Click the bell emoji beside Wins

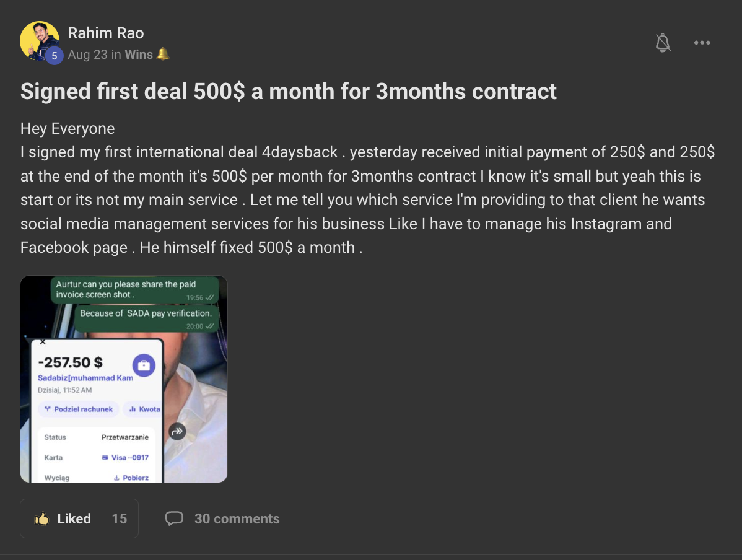[x=163, y=55]
